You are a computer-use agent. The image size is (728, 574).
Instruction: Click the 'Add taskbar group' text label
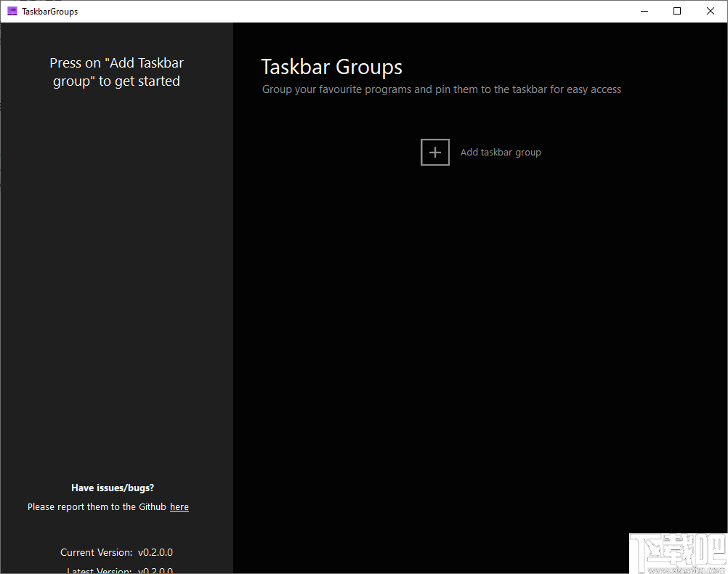pos(501,152)
